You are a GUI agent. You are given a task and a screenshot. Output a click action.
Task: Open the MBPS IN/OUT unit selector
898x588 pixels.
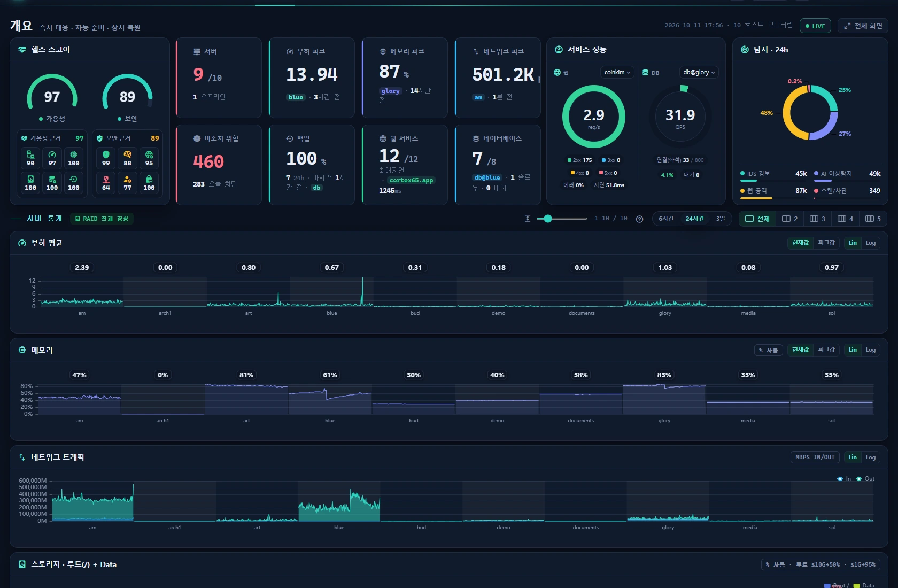tap(815, 458)
